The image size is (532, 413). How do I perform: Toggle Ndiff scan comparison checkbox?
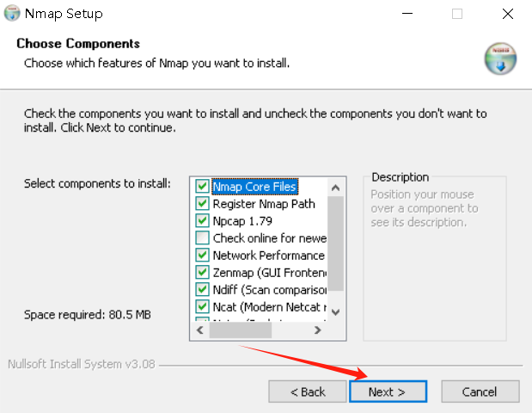pos(202,289)
